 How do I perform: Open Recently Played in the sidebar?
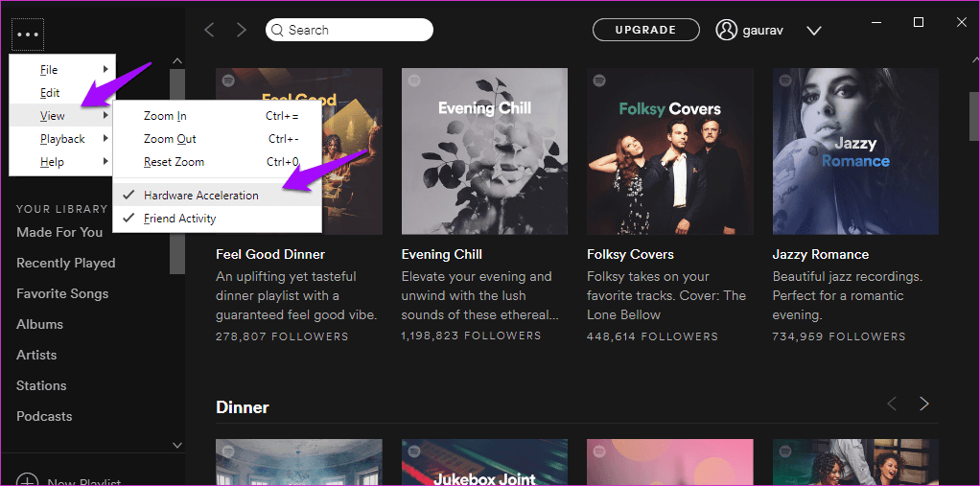pos(65,263)
